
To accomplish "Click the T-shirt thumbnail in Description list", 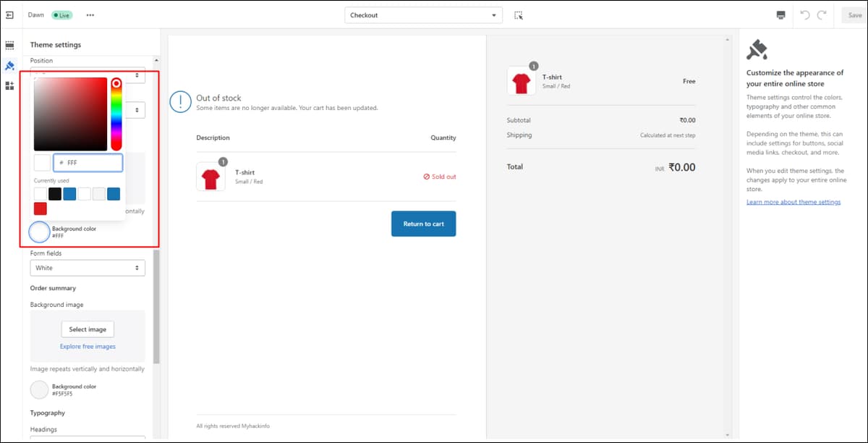I will pos(210,177).
